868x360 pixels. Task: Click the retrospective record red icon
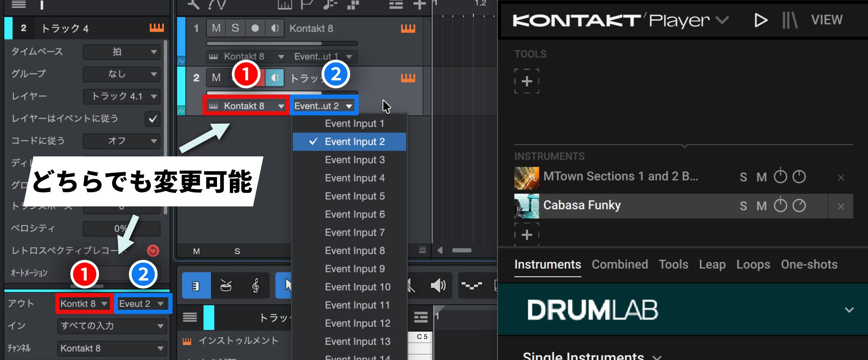click(153, 250)
